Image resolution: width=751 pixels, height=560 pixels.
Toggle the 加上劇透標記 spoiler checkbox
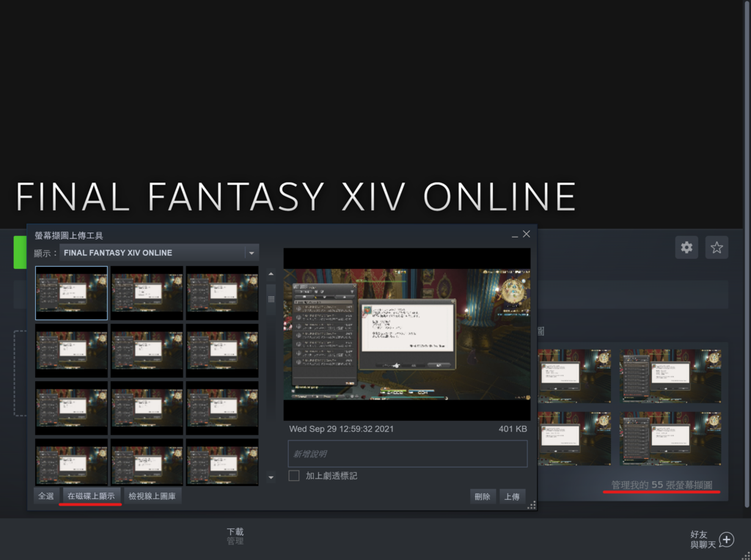(294, 476)
